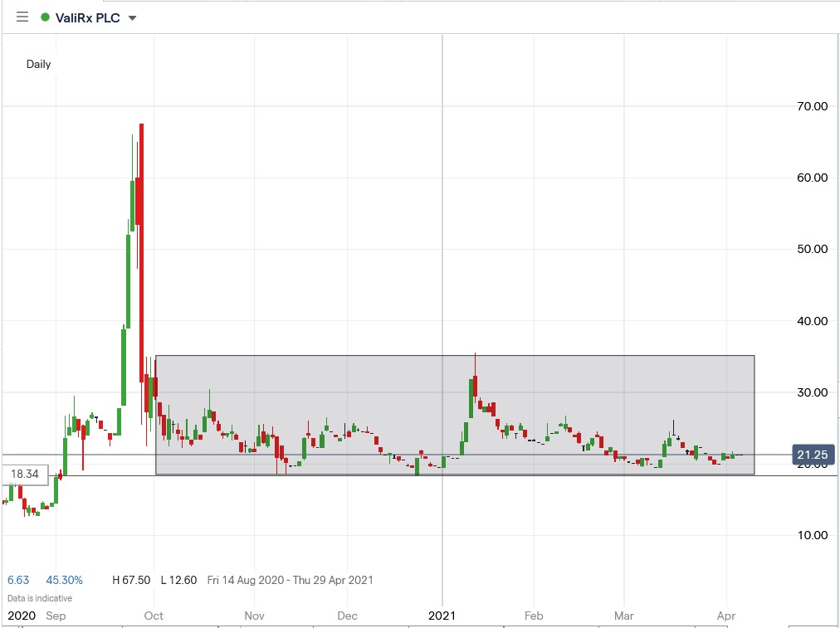
Task: Click the L 12.60 low value
Action: 178,580
